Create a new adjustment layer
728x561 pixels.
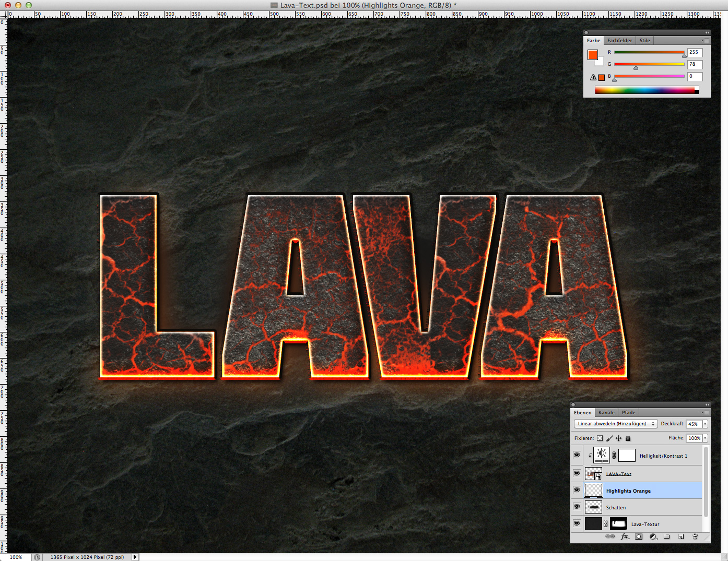tap(653, 536)
